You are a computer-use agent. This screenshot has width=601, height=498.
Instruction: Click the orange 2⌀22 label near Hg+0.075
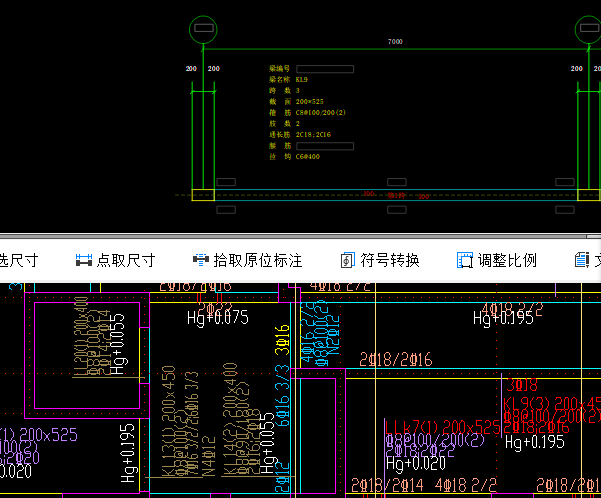pos(215,308)
